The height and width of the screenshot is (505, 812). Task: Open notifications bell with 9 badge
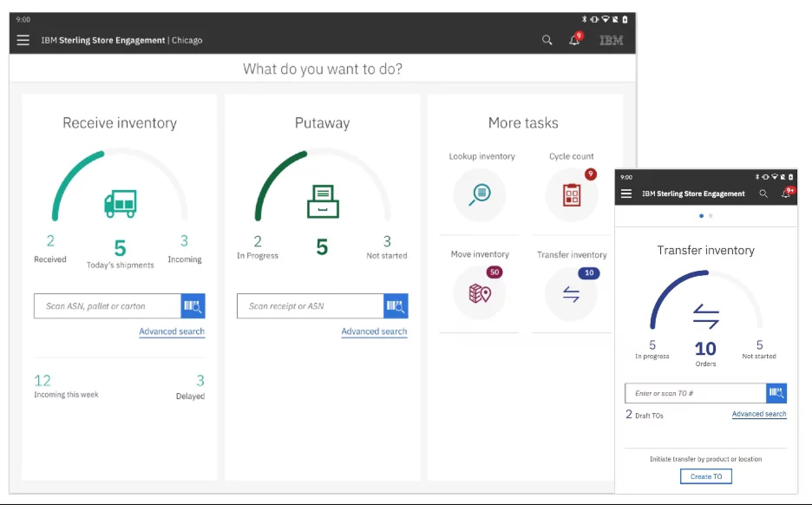pos(574,40)
